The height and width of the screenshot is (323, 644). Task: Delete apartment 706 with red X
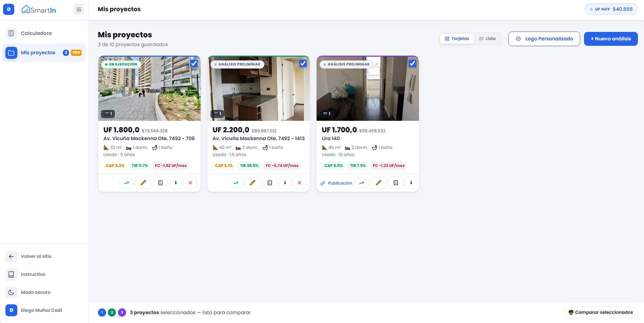coord(190,183)
